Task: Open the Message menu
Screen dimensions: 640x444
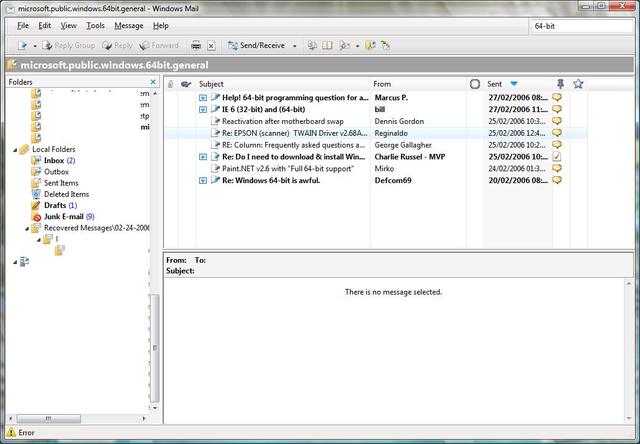Action: click(x=129, y=26)
